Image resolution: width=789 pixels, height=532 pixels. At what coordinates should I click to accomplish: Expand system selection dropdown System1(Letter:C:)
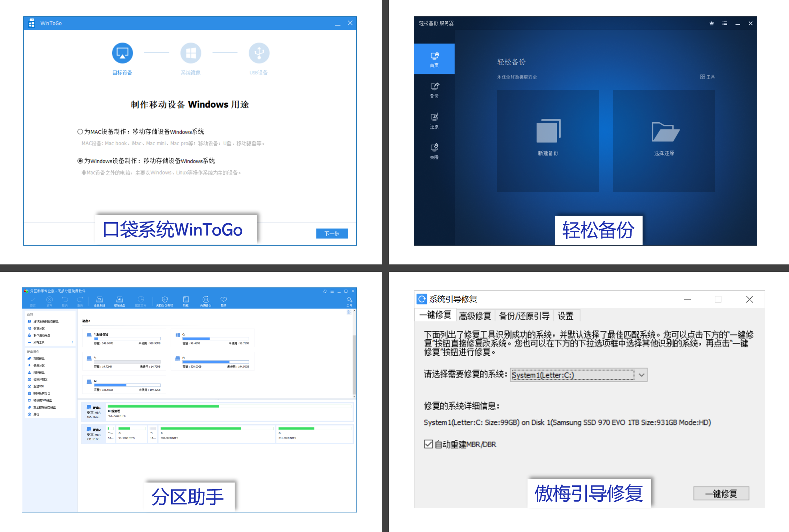[x=579, y=375]
